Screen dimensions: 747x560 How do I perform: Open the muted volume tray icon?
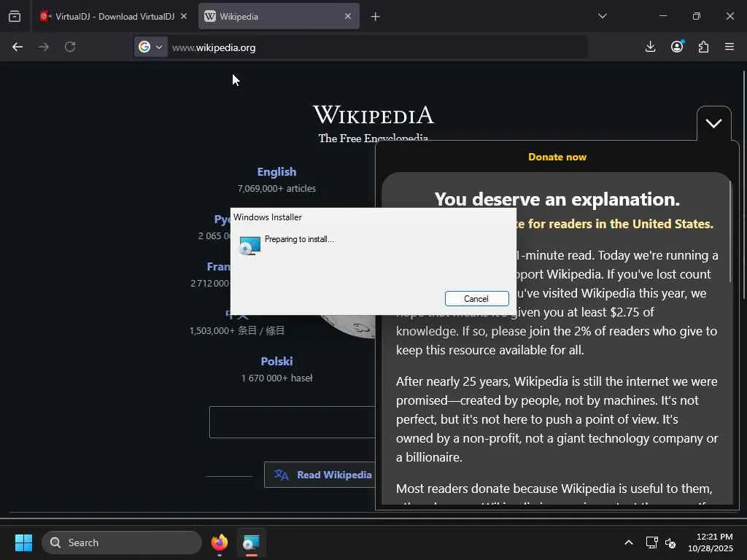(670, 542)
